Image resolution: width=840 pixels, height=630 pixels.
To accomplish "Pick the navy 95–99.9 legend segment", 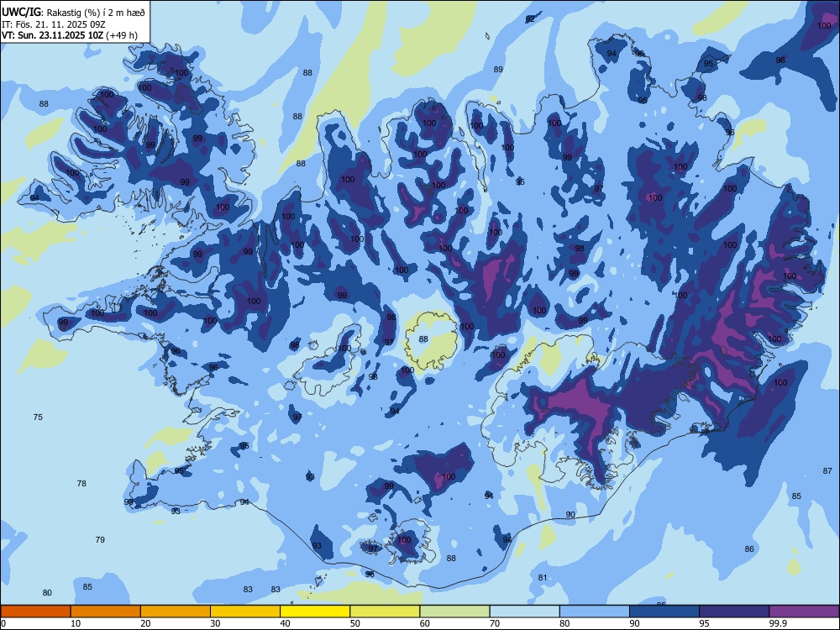I will [734, 612].
